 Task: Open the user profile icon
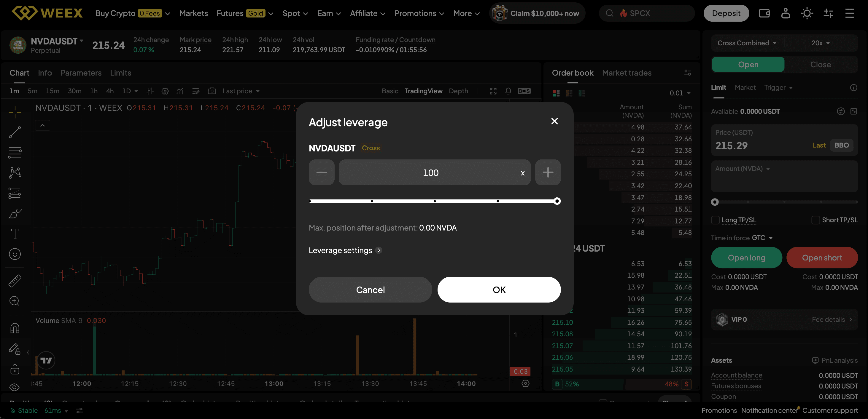pyautogui.click(x=786, y=13)
